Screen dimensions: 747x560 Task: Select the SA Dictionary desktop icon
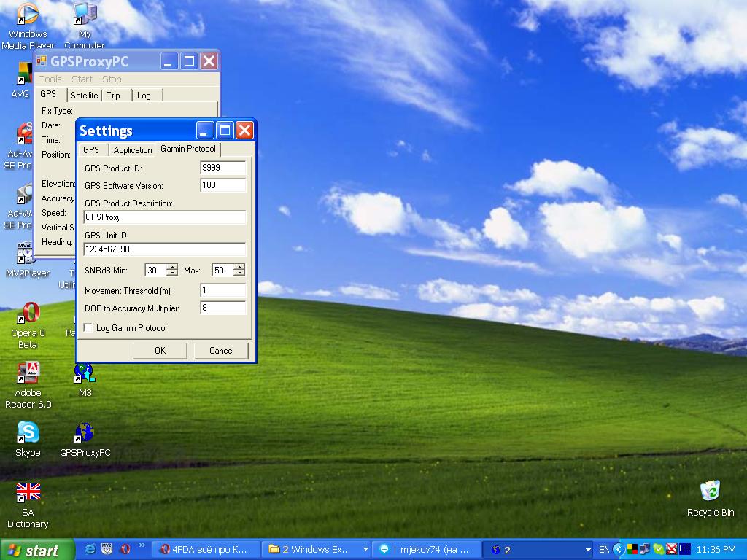click(28, 506)
